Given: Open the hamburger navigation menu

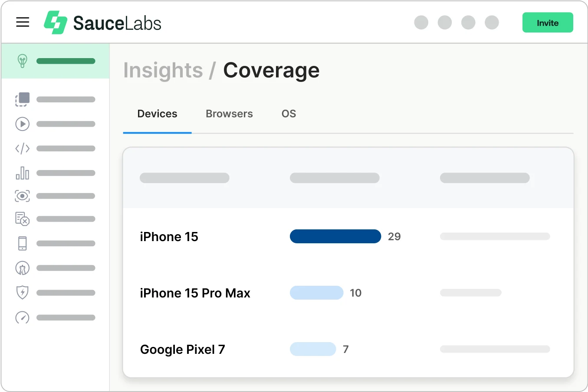Looking at the screenshot, I should [23, 22].
